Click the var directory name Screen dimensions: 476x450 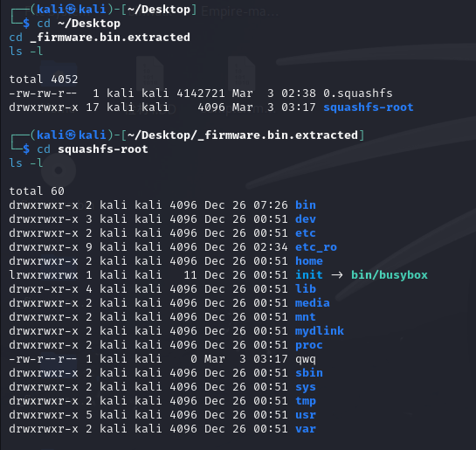pyautogui.click(x=306, y=429)
